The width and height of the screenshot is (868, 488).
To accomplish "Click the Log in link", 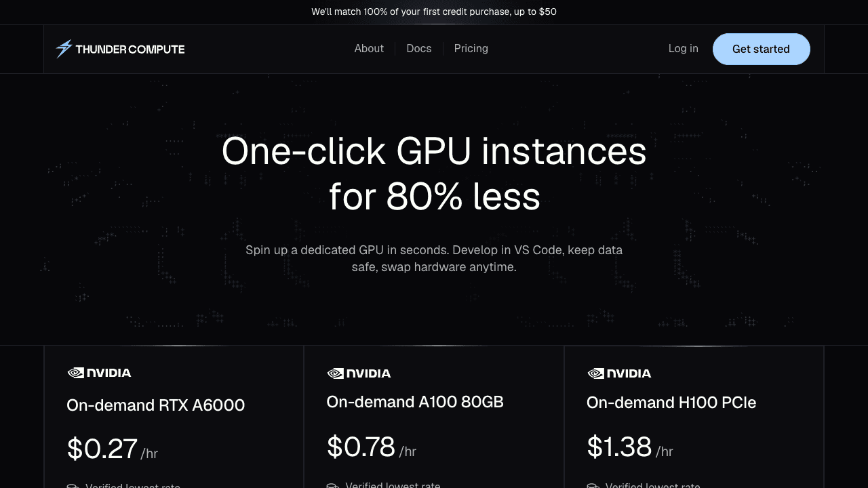I will 683,49.
